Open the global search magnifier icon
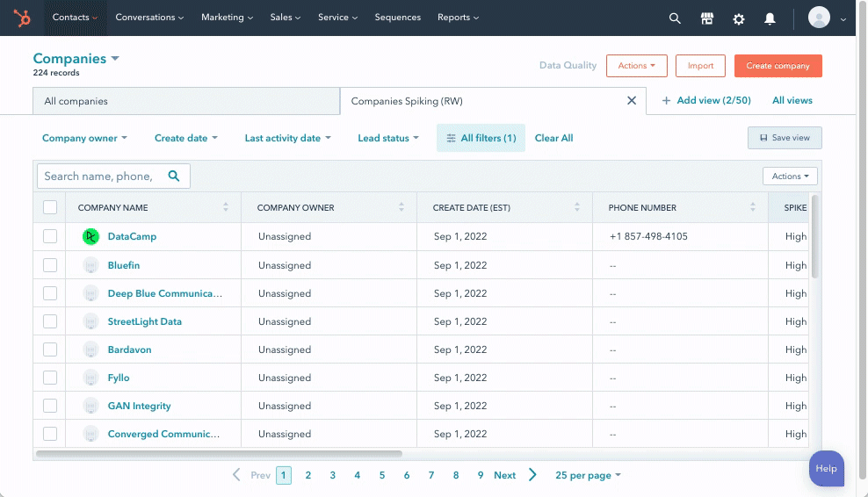Image resolution: width=868 pixels, height=497 pixels. pos(674,18)
